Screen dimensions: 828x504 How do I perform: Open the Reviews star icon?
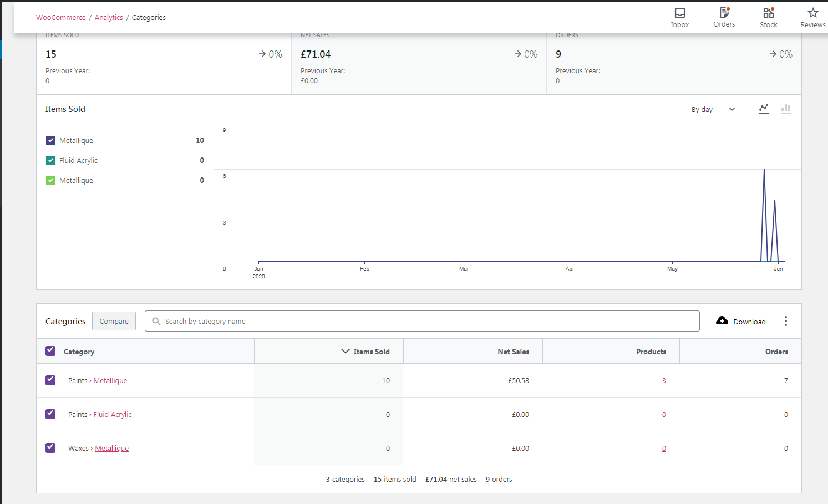[812, 13]
